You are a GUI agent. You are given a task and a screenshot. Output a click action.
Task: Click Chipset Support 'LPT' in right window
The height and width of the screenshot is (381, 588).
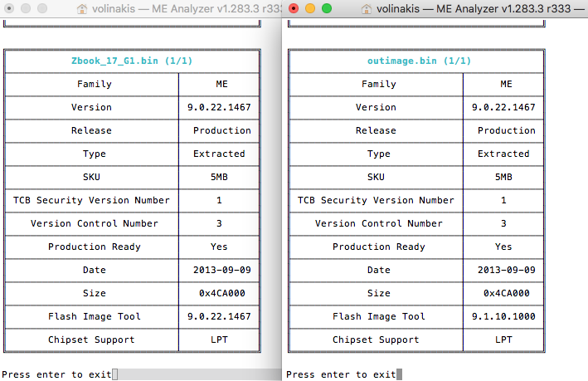tap(503, 340)
